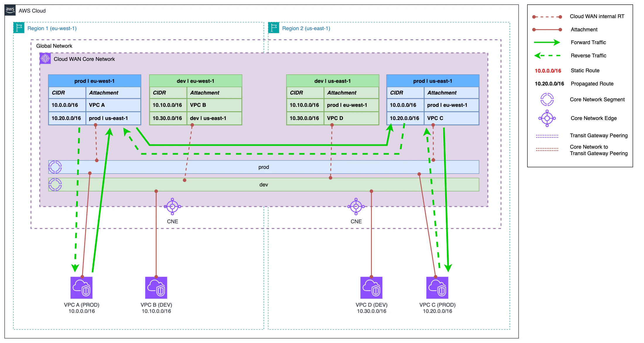The height and width of the screenshot is (343, 644).
Task: Click the AWS Cloud logo
Action: point(10,10)
